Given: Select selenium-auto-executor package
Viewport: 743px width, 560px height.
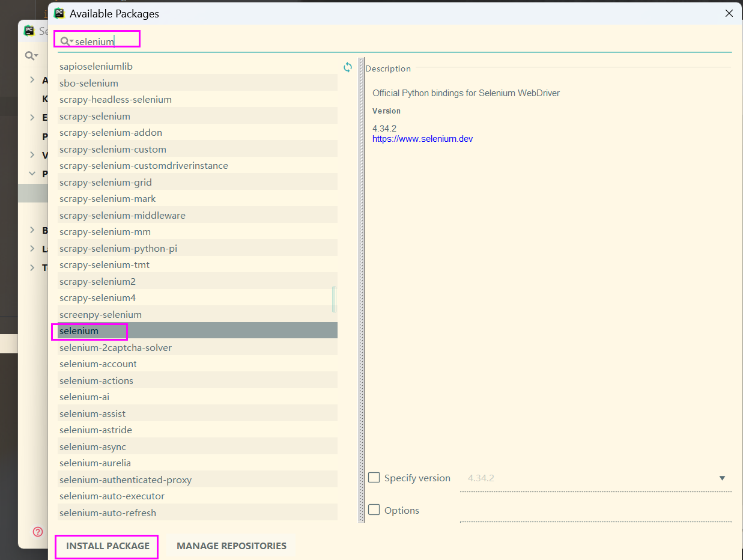Looking at the screenshot, I should 198,496.
